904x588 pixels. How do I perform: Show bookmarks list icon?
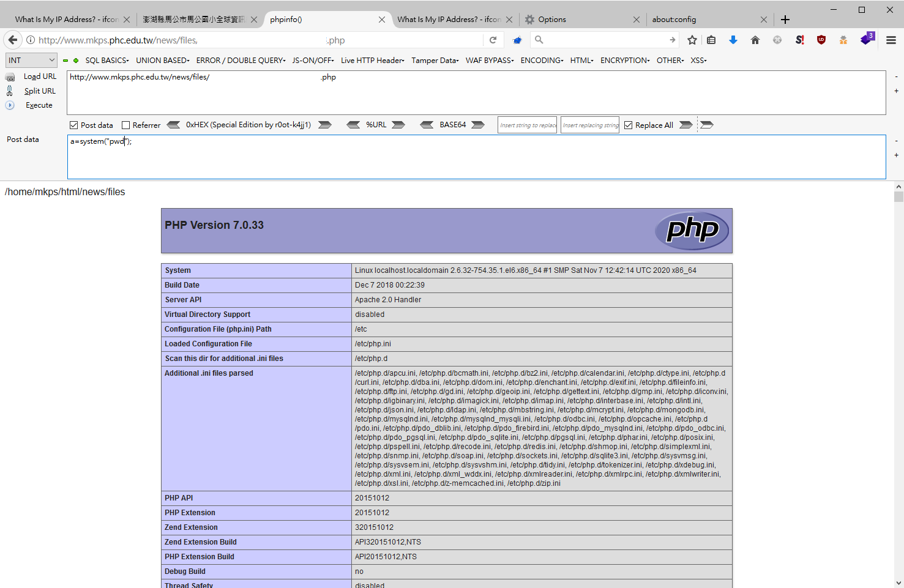711,40
